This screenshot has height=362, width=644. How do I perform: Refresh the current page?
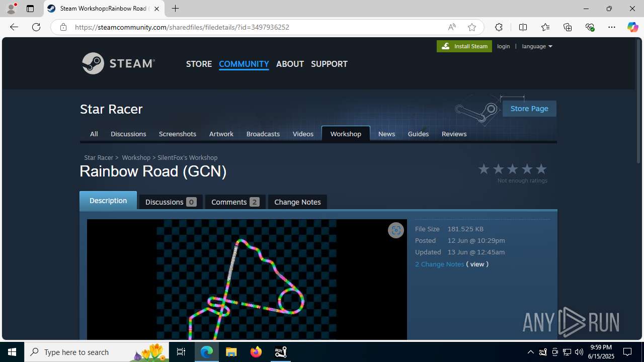[36, 27]
